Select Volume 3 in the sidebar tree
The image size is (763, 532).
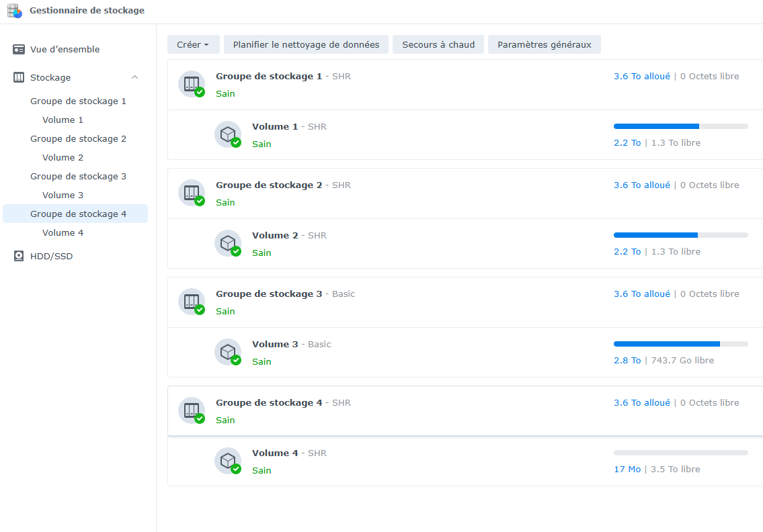[x=63, y=195]
